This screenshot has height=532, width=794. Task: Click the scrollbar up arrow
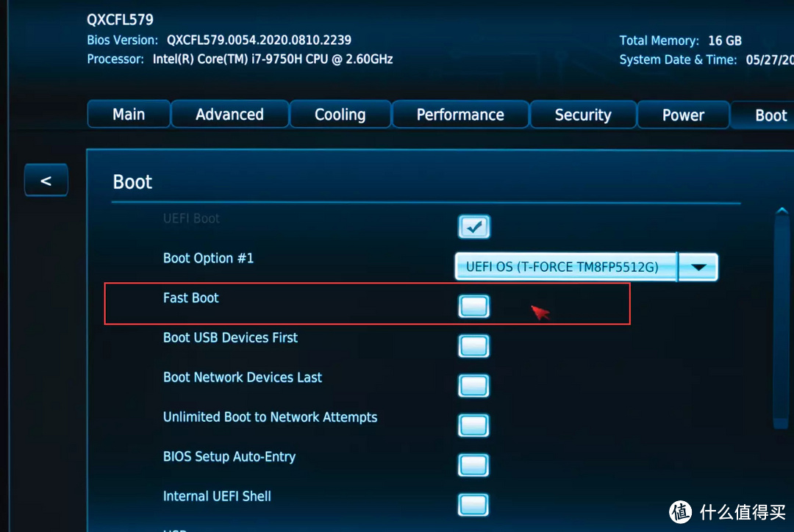point(782,209)
